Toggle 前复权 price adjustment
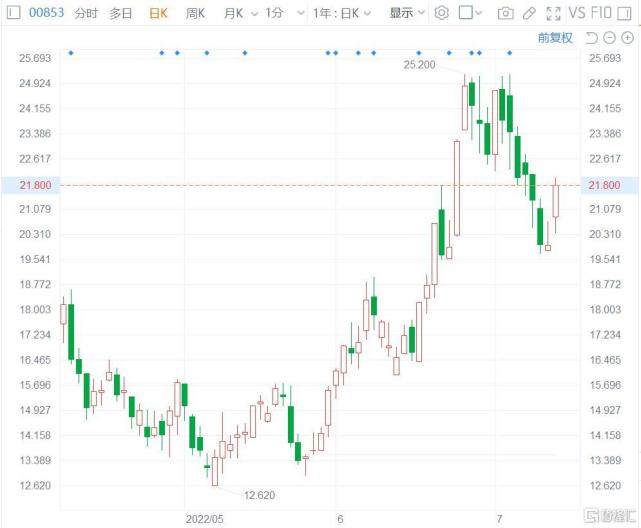Image resolution: width=641 pixels, height=528 pixels. pos(555,38)
